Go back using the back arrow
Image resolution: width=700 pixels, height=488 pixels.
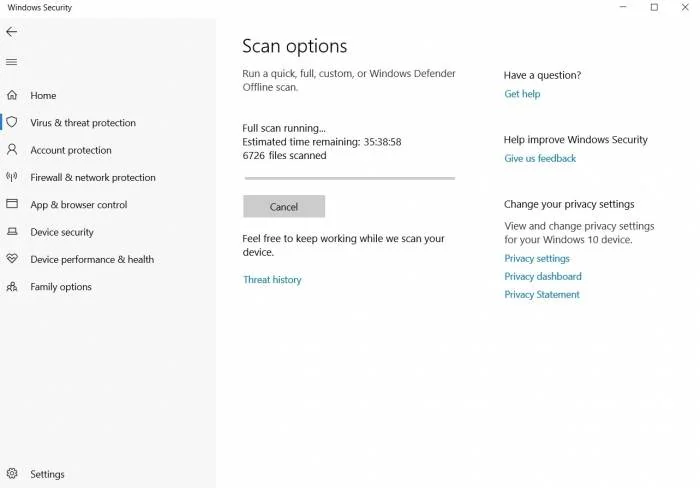pyautogui.click(x=12, y=32)
